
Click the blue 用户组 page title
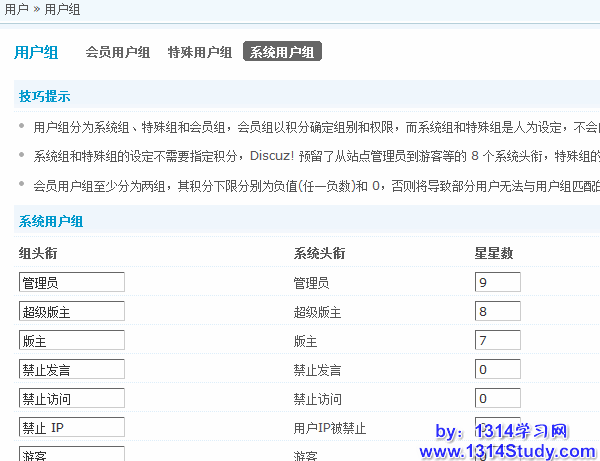click(36, 53)
